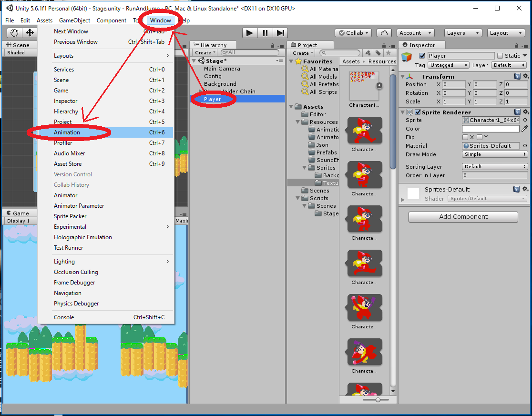532x416 pixels.
Task: Pick sprite with object selector circle
Action: (525, 120)
